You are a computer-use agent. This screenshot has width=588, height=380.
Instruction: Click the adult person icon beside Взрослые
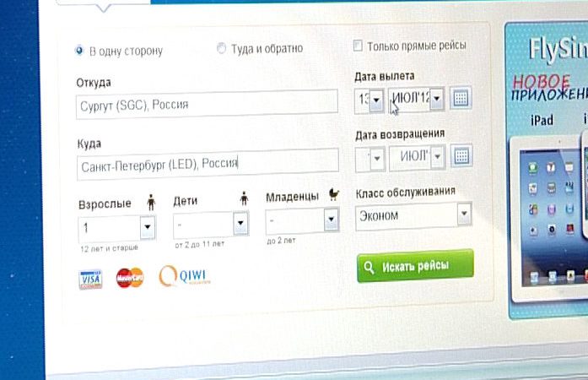click(151, 203)
